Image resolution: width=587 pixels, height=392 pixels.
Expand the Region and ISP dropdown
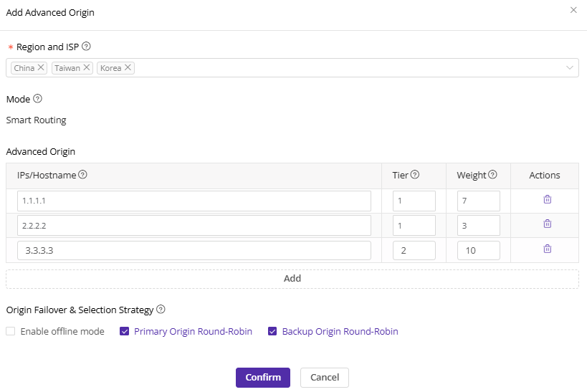click(x=570, y=68)
